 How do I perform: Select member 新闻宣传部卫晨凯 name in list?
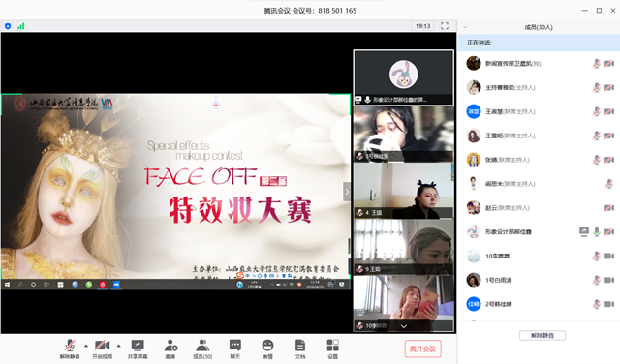click(512, 64)
